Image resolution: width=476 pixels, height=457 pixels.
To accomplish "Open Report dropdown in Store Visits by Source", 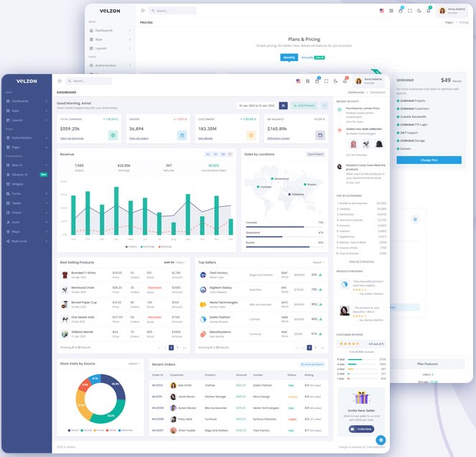I will pos(134,364).
